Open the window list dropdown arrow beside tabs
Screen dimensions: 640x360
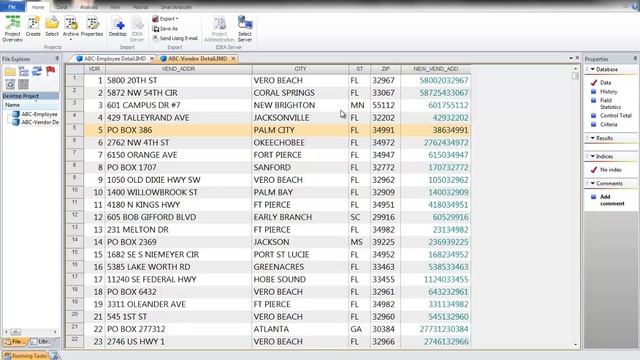click(x=571, y=58)
